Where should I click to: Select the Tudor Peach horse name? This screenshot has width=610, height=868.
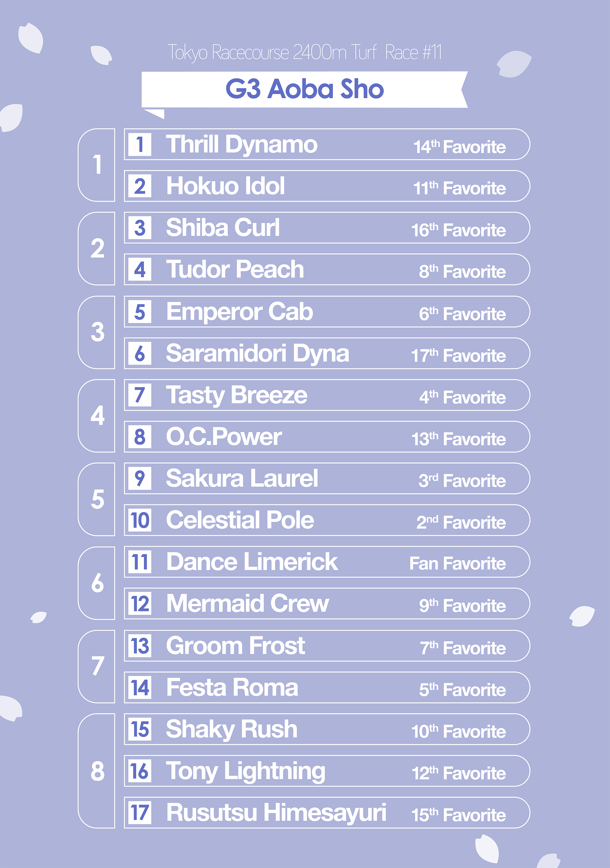tap(235, 270)
